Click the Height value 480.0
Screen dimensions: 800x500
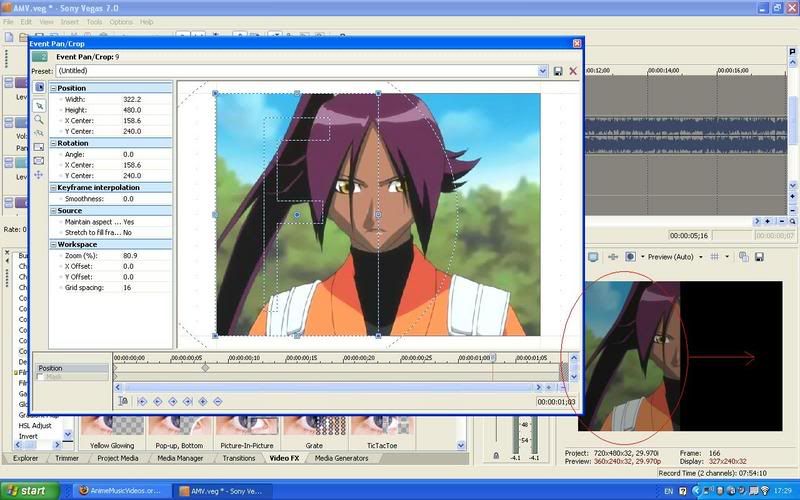[132, 110]
